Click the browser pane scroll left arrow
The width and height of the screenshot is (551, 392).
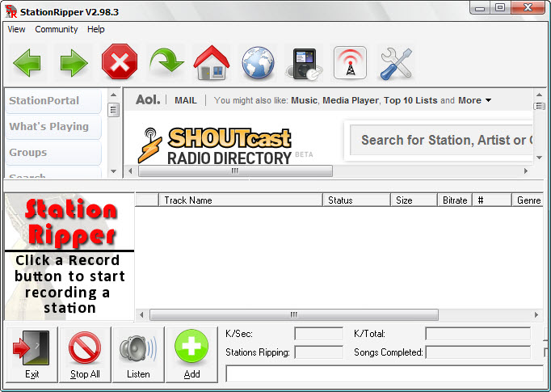(x=130, y=171)
